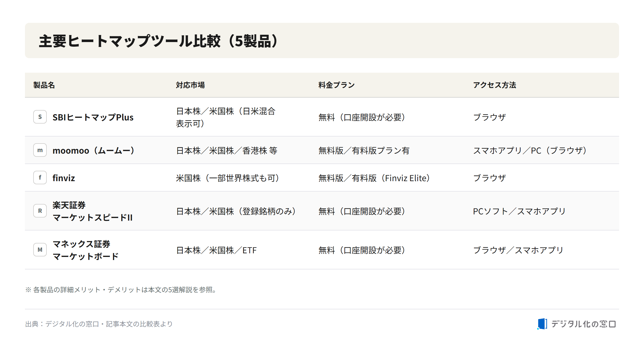Click the cell ブラウザ／スマホアプリ
The height and width of the screenshot is (354, 644).
pos(518,250)
